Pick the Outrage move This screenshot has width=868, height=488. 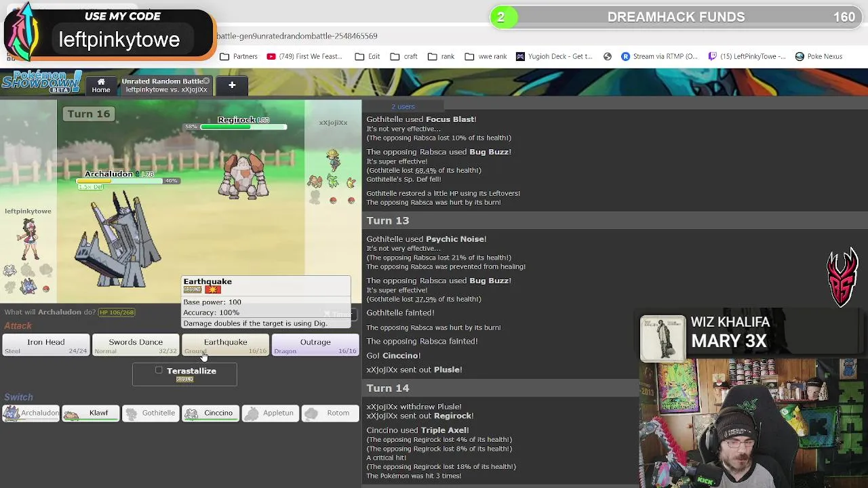click(315, 345)
